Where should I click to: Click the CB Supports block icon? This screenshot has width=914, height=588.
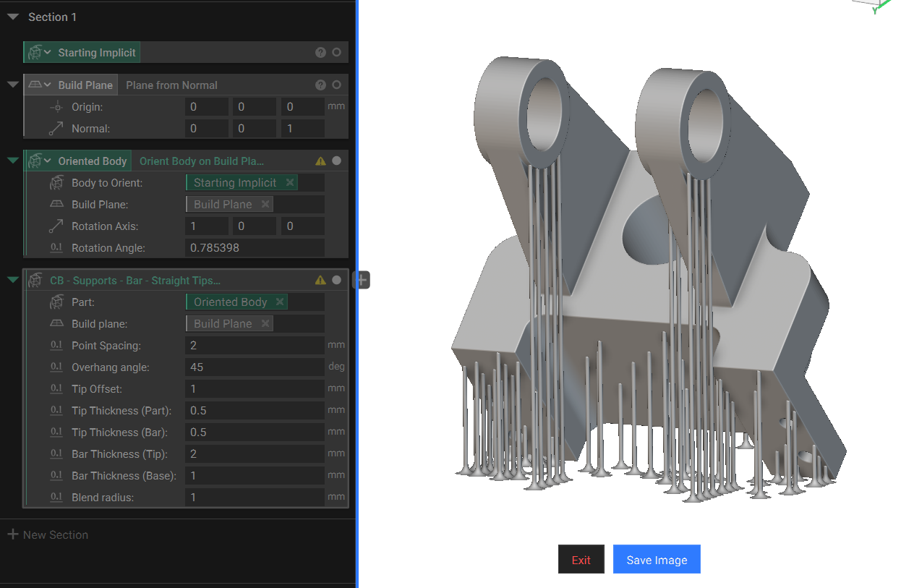click(34, 280)
